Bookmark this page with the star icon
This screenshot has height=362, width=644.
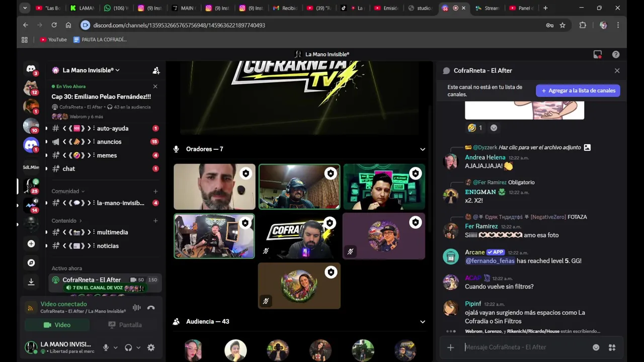click(x=562, y=25)
